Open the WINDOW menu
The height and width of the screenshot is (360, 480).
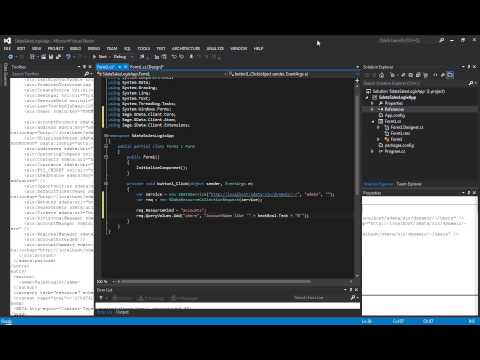pos(239,49)
